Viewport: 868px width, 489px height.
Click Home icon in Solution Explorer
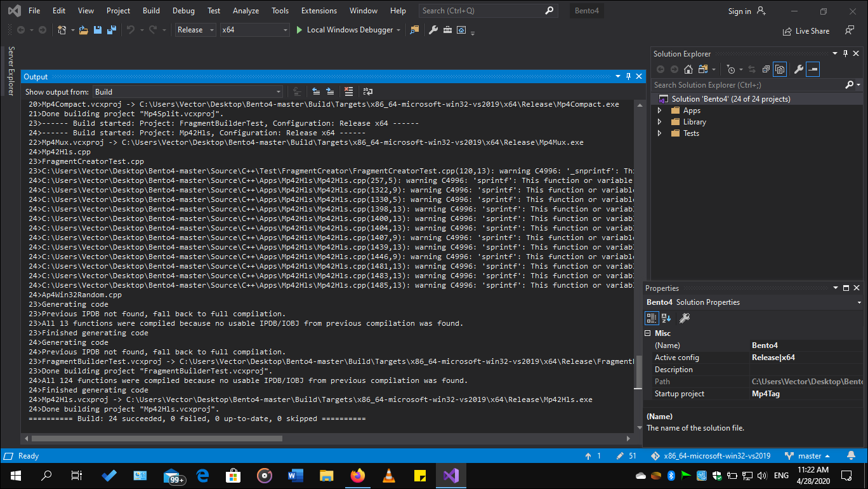[689, 69]
